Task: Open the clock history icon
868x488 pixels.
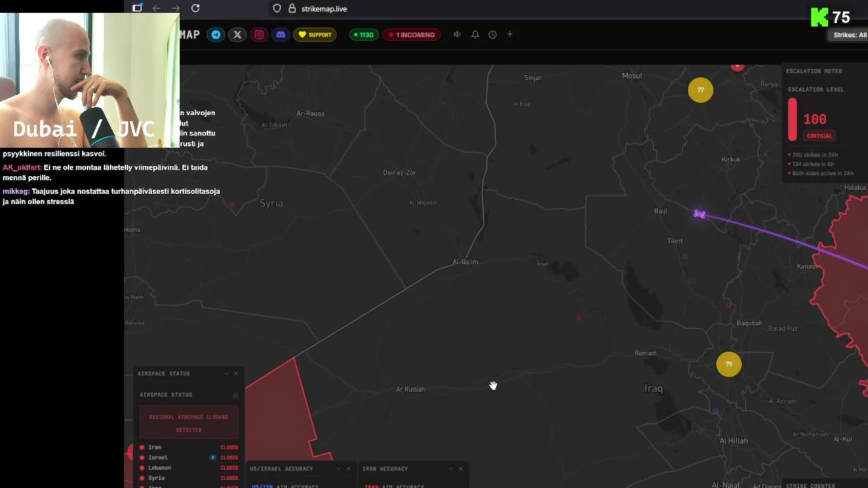Action: (x=493, y=35)
